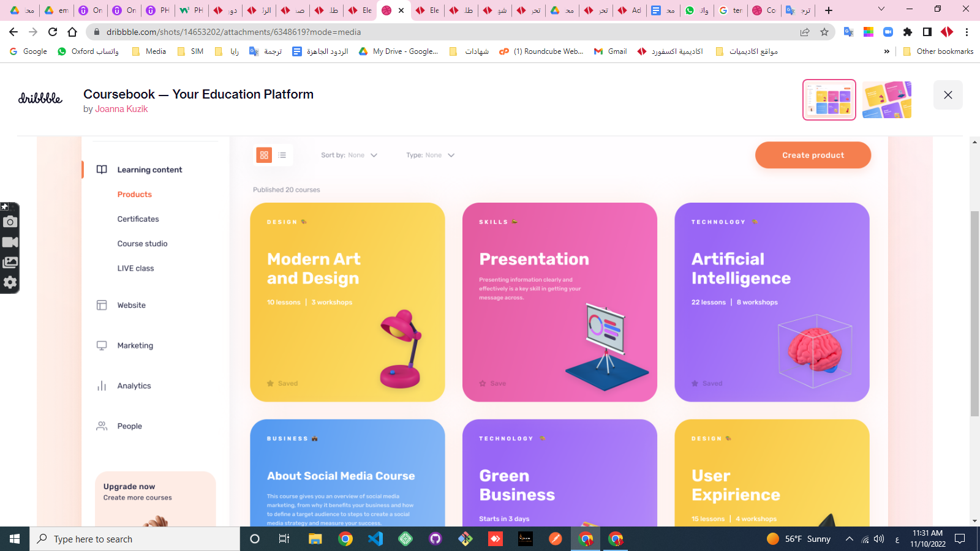Toggle Saved star on Modern Art card
The height and width of the screenshot is (551, 980).
pos(270,383)
